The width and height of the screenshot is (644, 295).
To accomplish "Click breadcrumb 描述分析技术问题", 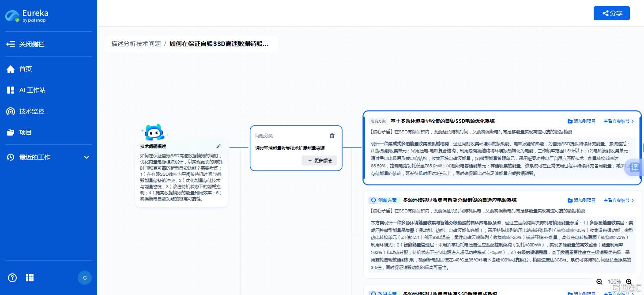I will pos(136,44).
